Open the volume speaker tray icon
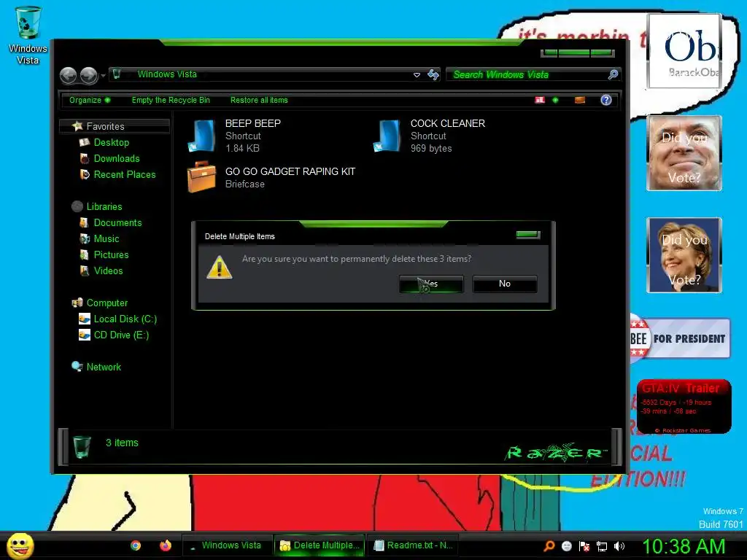The height and width of the screenshot is (560, 747). pyautogui.click(x=619, y=546)
